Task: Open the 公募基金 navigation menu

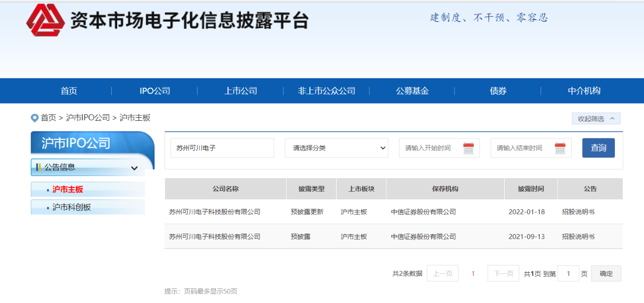Action: pos(412,91)
